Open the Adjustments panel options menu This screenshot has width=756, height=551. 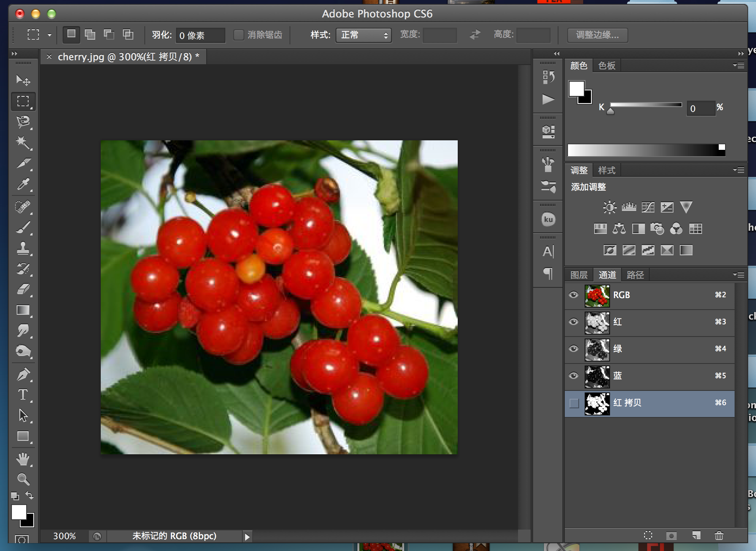[739, 170]
